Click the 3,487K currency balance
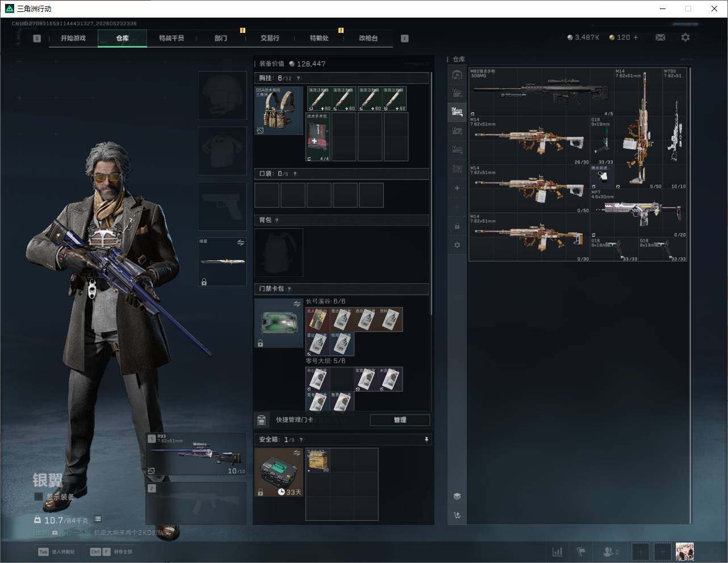Image resolution: width=728 pixels, height=563 pixels. pyautogui.click(x=583, y=37)
